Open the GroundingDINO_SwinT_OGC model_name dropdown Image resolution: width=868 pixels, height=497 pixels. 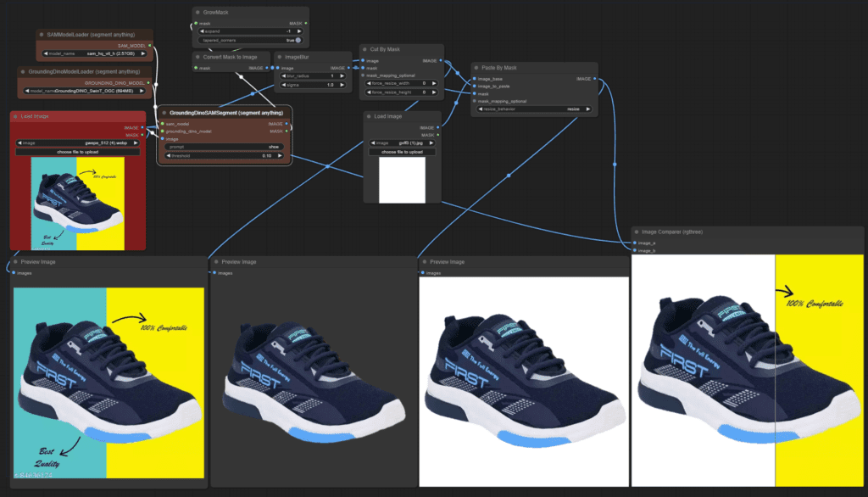pos(84,91)
